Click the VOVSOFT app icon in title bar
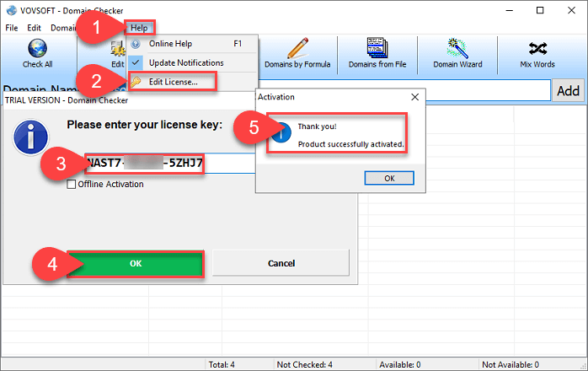Image resolution: width=588 pixels, height=371 pixels. [x=12, y=10]
